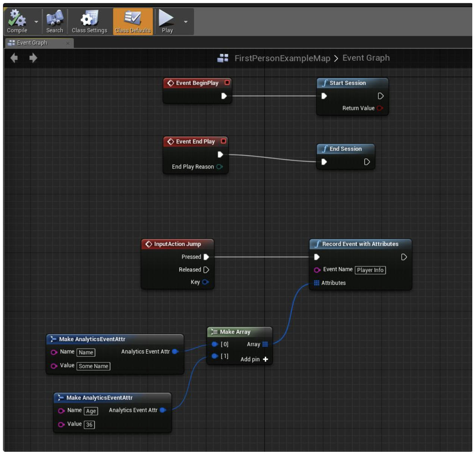Click the 'Some Name' value field
The image size is (476, 457).
93,366
